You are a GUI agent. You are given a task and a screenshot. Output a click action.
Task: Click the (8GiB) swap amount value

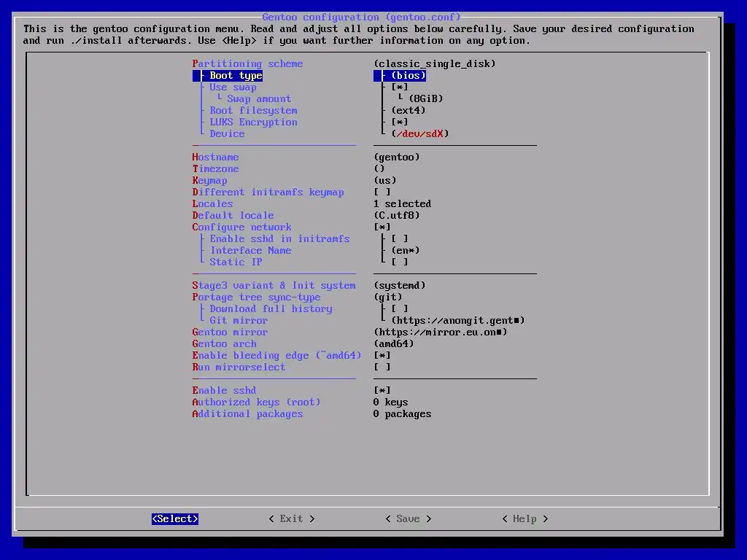tap(426, 98)
